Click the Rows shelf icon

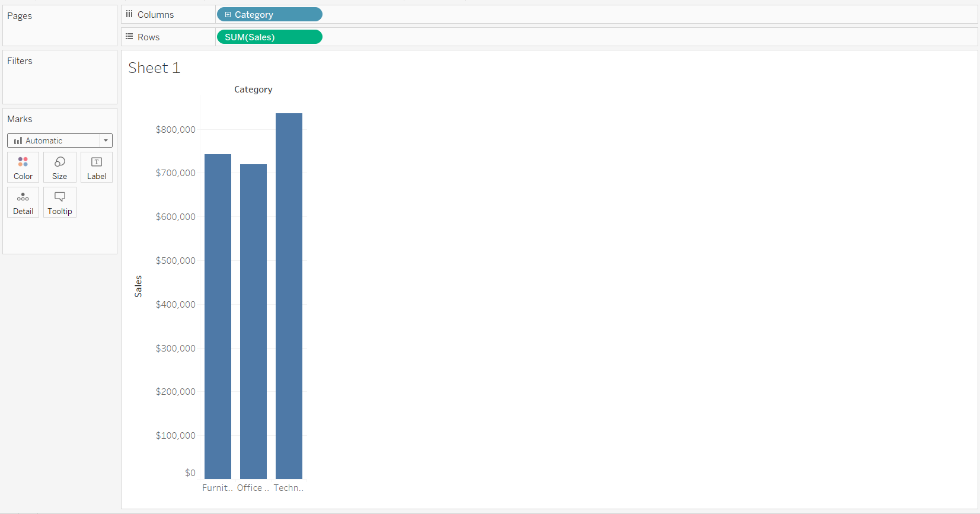(x=129, y=37)
